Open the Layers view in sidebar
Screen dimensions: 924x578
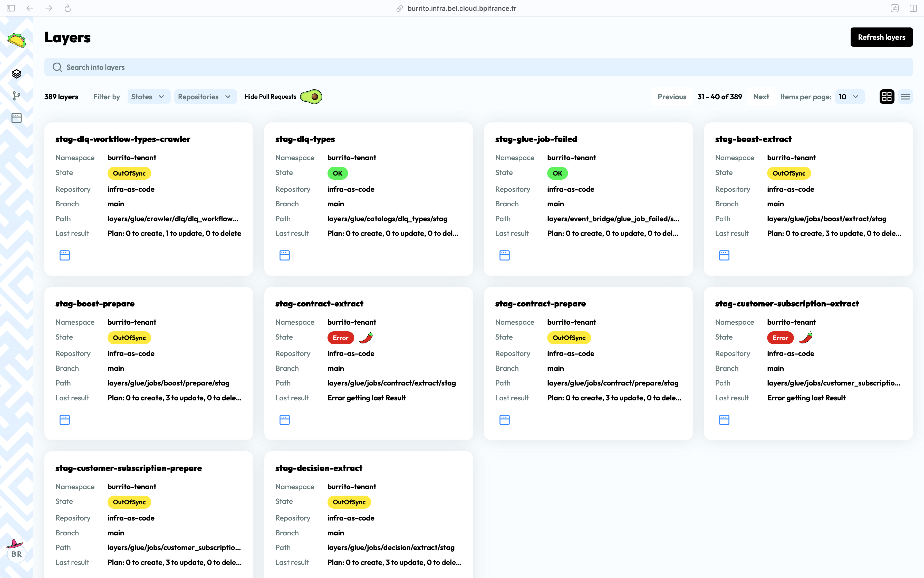pos(16,74)
